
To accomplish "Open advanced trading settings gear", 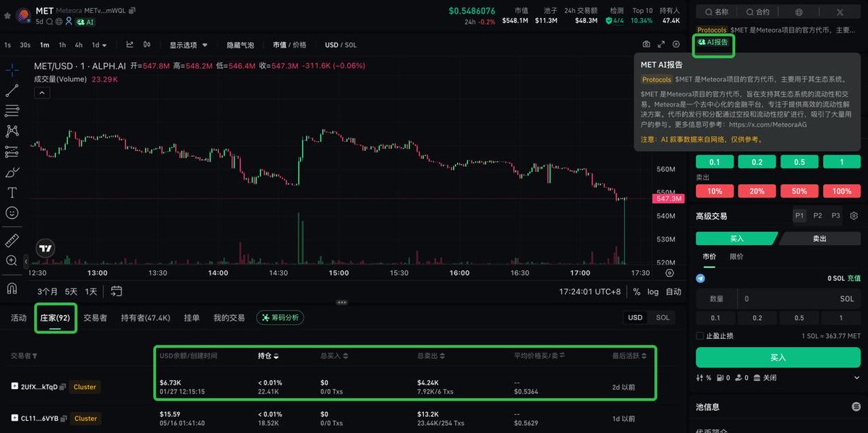I will point(854,215).
